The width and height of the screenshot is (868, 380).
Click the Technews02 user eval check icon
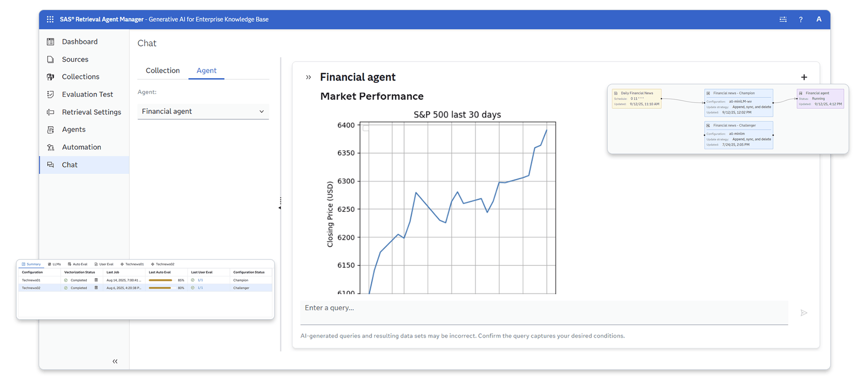coord(193,288)
